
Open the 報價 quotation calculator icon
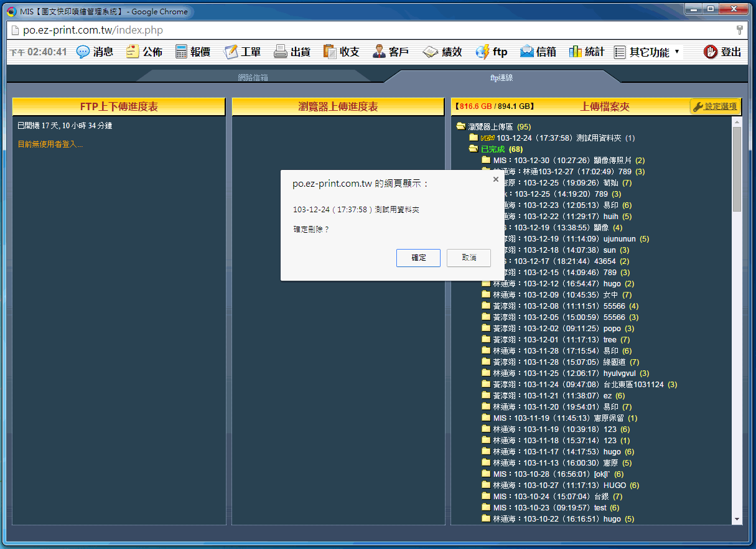(x=182, y=52)
